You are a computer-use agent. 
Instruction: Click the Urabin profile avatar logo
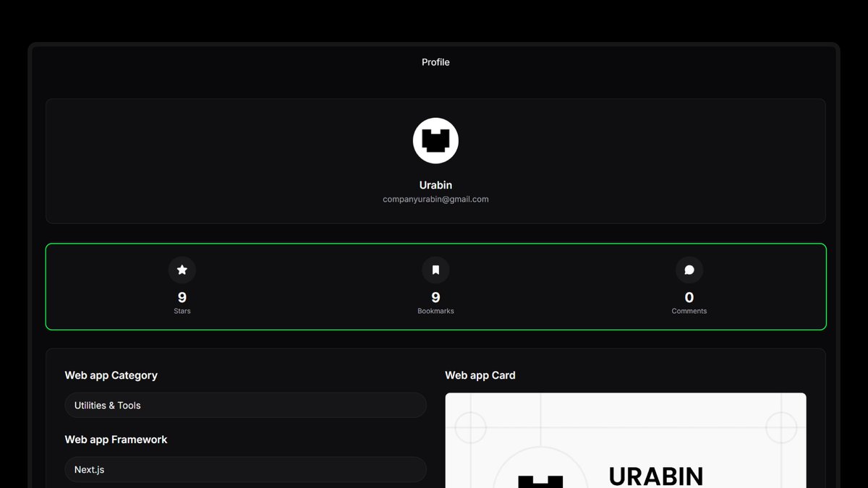click(435, 140)
